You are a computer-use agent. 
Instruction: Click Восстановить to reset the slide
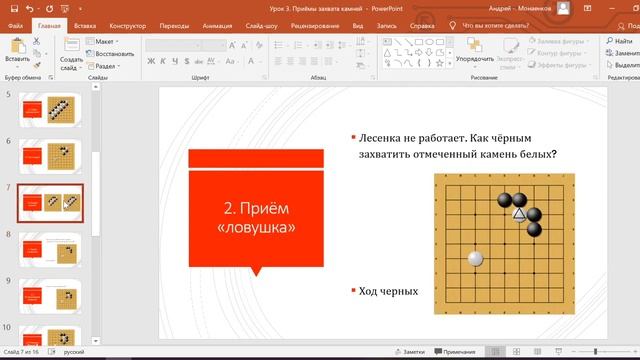[x=110, y=53]
